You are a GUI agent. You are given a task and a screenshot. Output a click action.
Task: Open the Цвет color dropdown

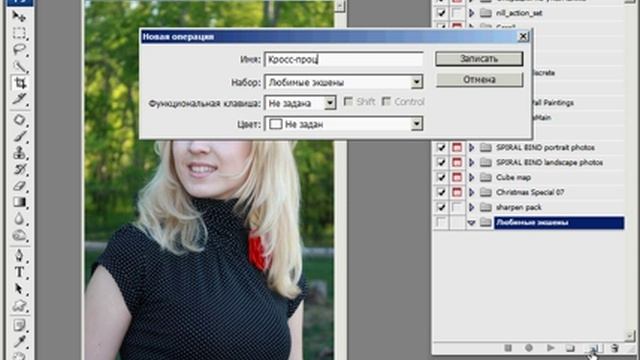[x=416, y=124]
